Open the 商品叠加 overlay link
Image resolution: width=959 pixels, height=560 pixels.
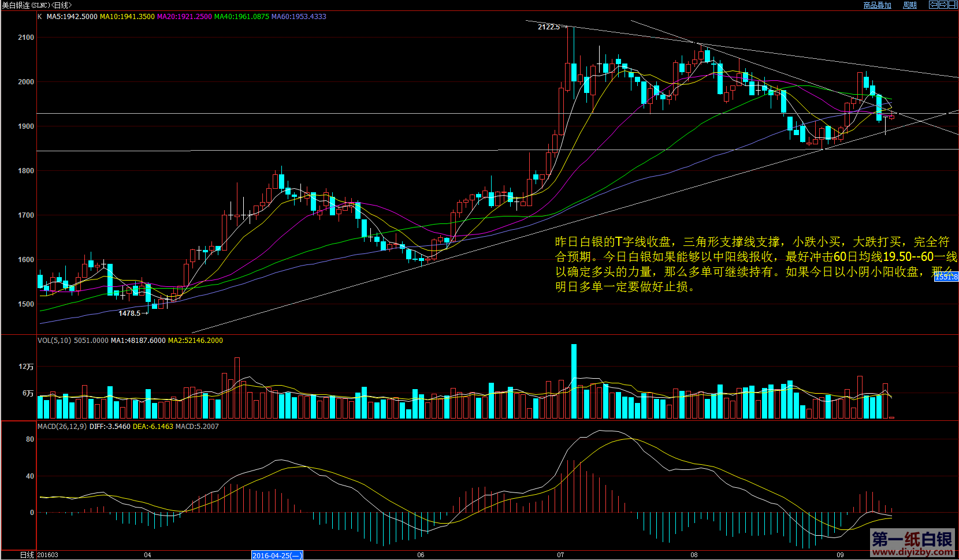[x=877, y=5]
